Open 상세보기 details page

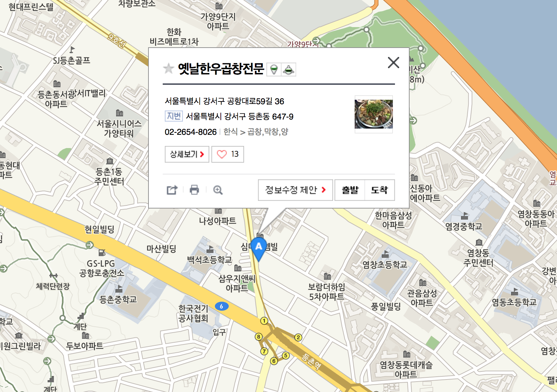tap(187, 154)
